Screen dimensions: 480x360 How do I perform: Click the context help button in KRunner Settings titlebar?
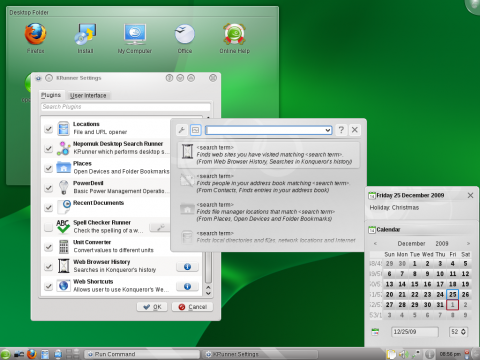click(x=169, y=78)
